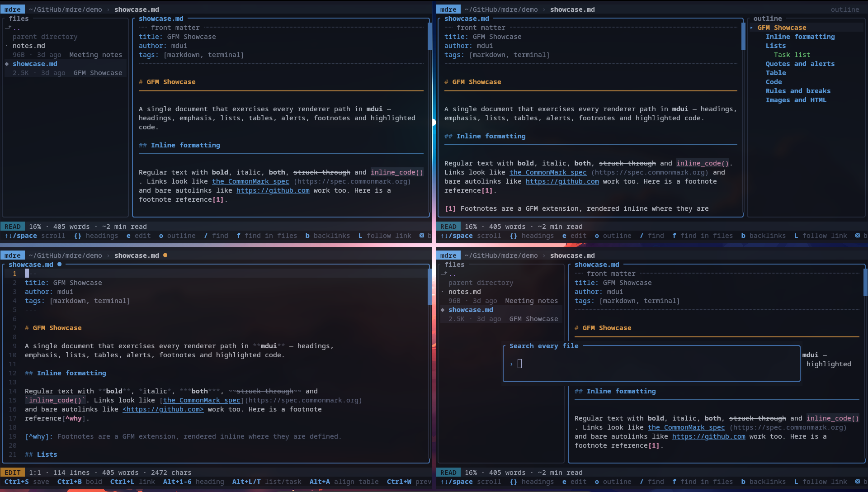Jump to Inline formatting in the outline
Image resolution: width=868 pixels, height=492 pixels.
[800, 37]
